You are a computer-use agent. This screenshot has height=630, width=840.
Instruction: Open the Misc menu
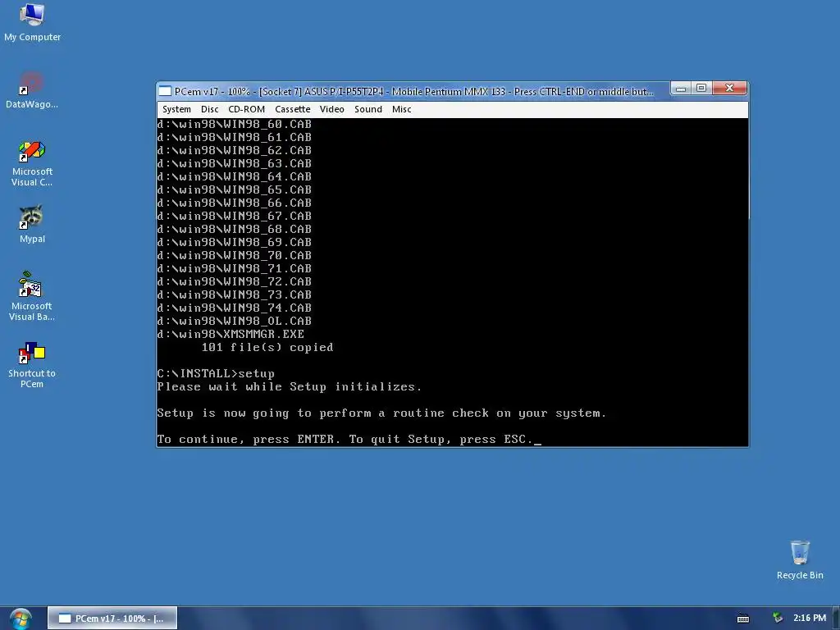coord(401,109)
